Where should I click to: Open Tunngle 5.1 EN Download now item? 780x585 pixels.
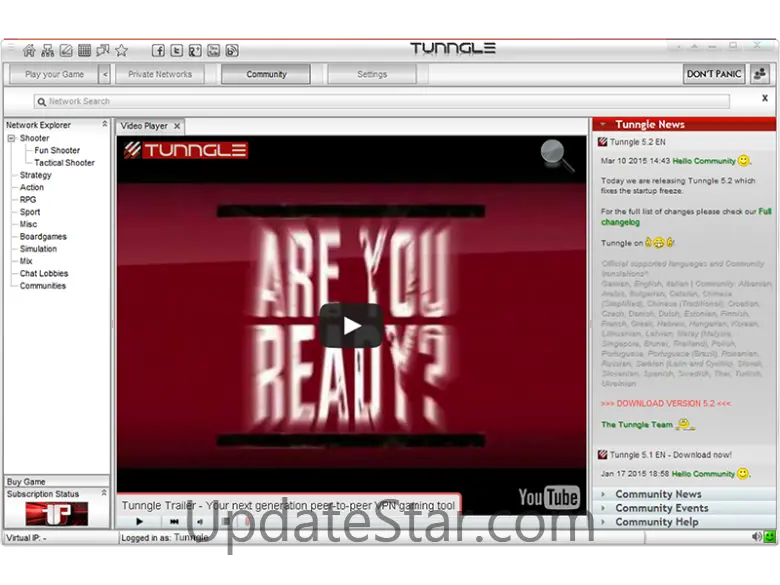(x=671, y=455)
